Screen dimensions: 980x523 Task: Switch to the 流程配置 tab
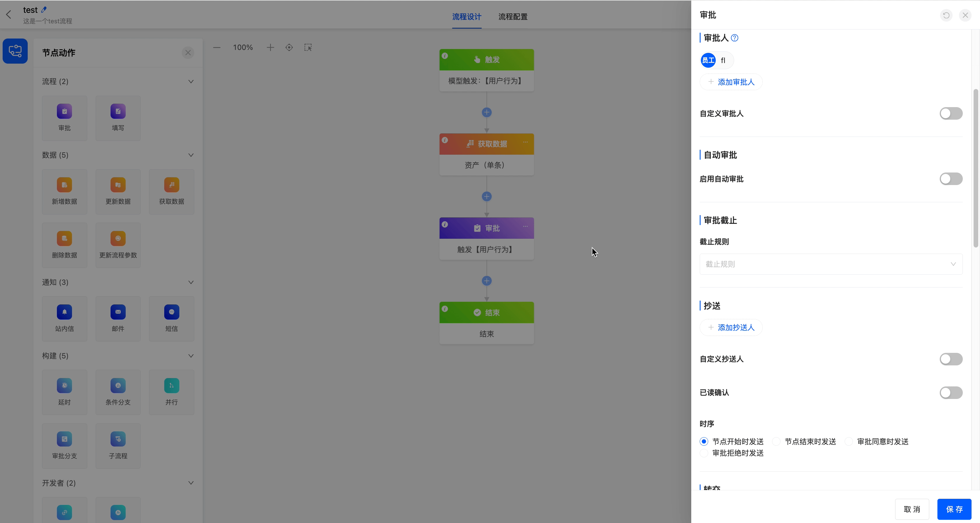point(513,17)
